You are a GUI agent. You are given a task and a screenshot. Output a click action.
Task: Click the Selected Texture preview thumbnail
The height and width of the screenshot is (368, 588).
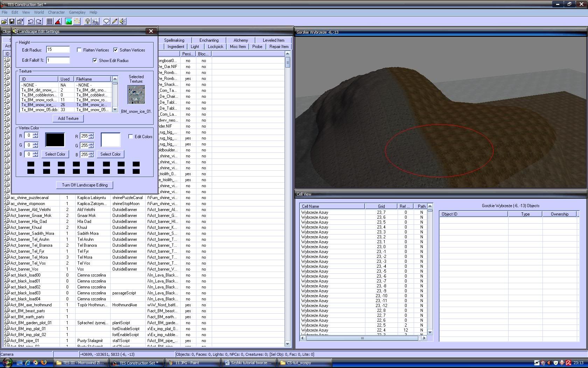136,95
